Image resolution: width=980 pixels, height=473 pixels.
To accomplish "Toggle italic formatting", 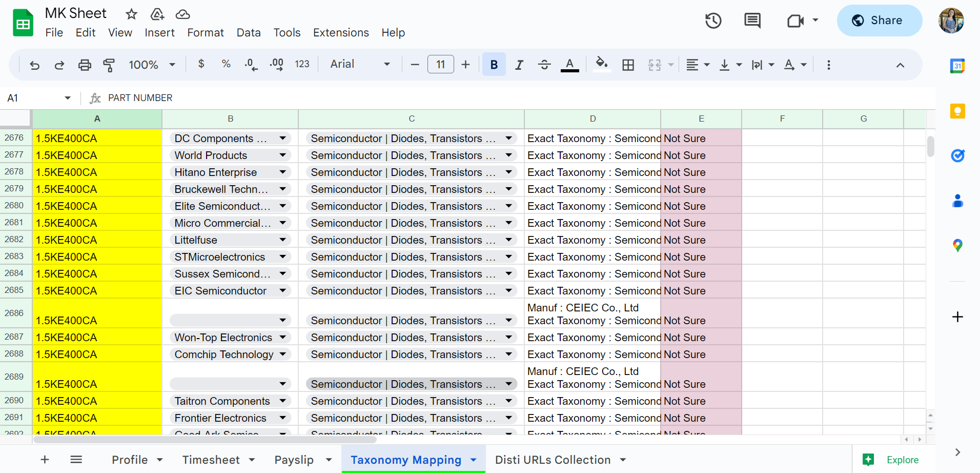I will pyautogui.click(x=519, y=65).
